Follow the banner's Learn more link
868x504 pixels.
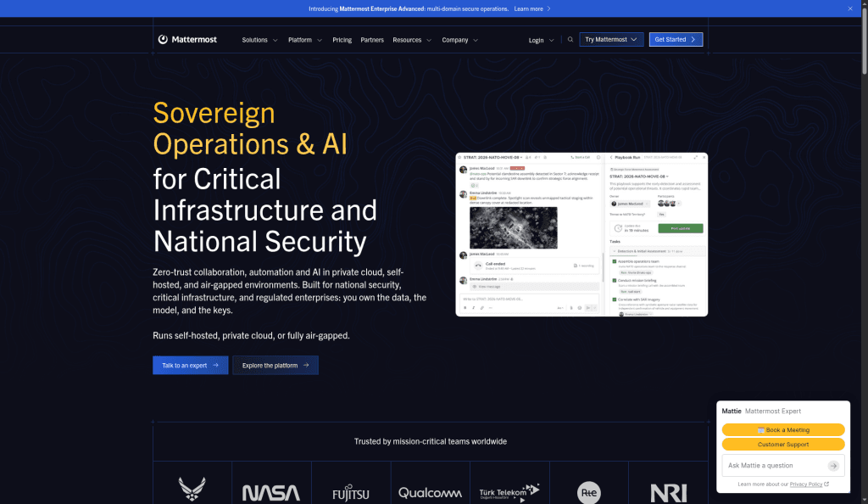[532, 8]
